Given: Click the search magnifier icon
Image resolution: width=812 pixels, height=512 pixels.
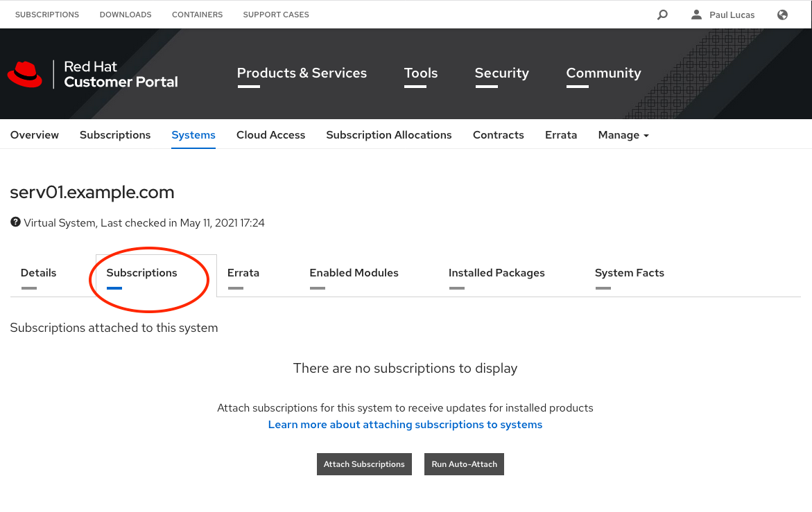Looking at the screenshot, I should tap(662, 15).
